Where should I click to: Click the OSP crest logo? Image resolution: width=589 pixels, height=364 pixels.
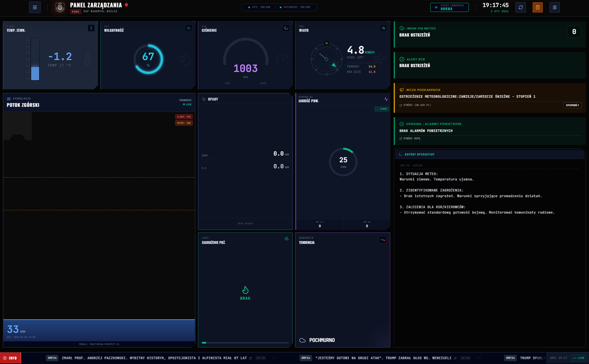[x=60, y=7]
